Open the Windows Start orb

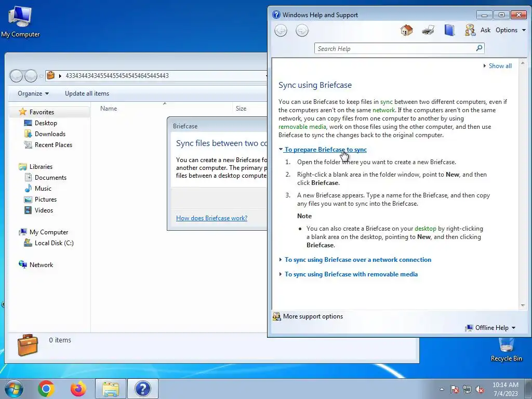[14, 389]
